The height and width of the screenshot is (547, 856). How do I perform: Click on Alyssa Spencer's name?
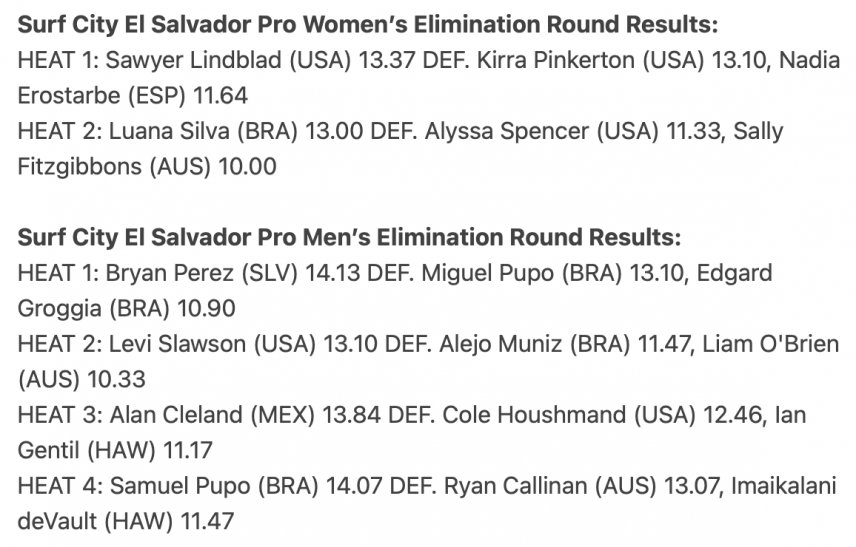click(507, 131)
